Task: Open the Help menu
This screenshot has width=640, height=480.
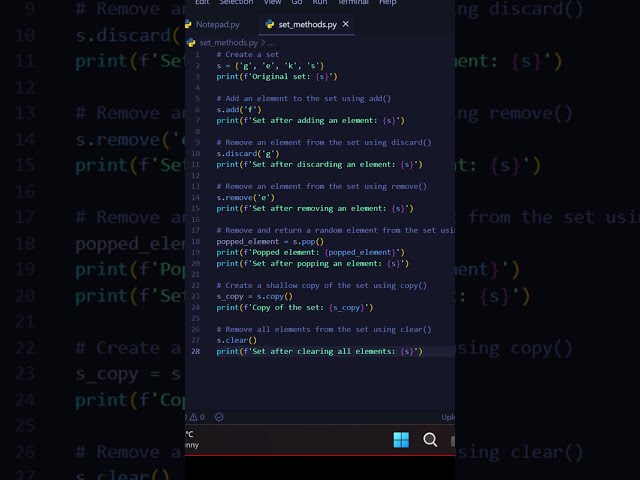Action: [x=388, y=2]
